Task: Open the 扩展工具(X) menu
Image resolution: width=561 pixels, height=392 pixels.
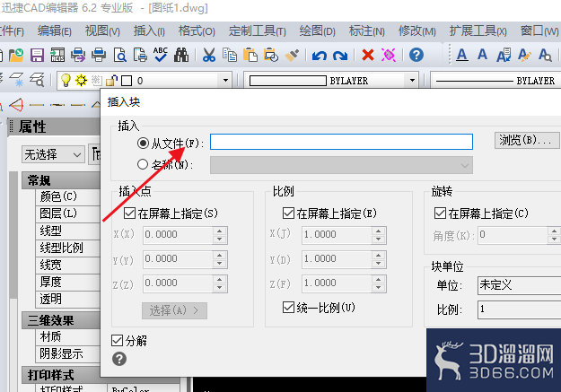Action: (x=478, y=31)
